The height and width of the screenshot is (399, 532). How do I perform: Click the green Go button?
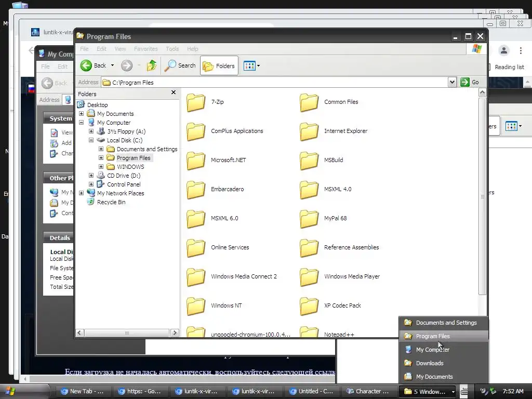[x=470, y=82]
